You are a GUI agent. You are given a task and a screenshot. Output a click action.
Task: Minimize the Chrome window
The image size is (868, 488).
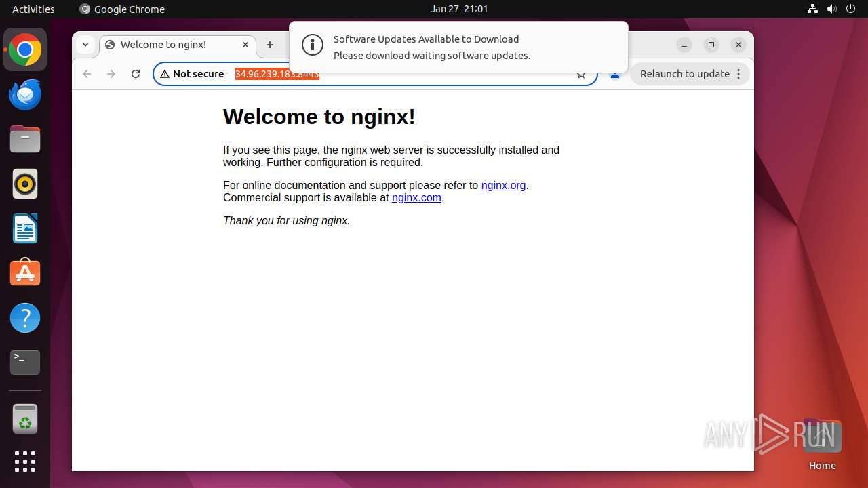pyautogui.click(x=684, y=45)
